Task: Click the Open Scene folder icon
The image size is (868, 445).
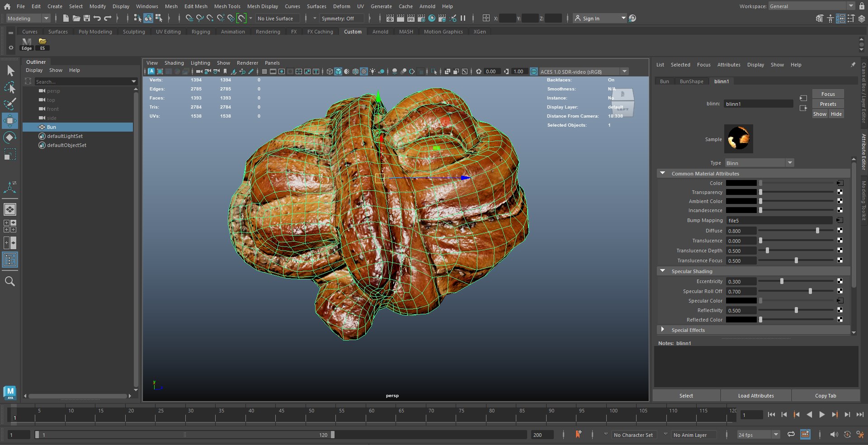Action: (76, 18)
